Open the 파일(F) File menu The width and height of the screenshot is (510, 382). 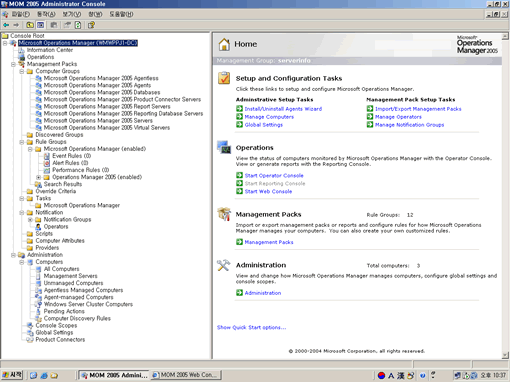tap(21, 14)
